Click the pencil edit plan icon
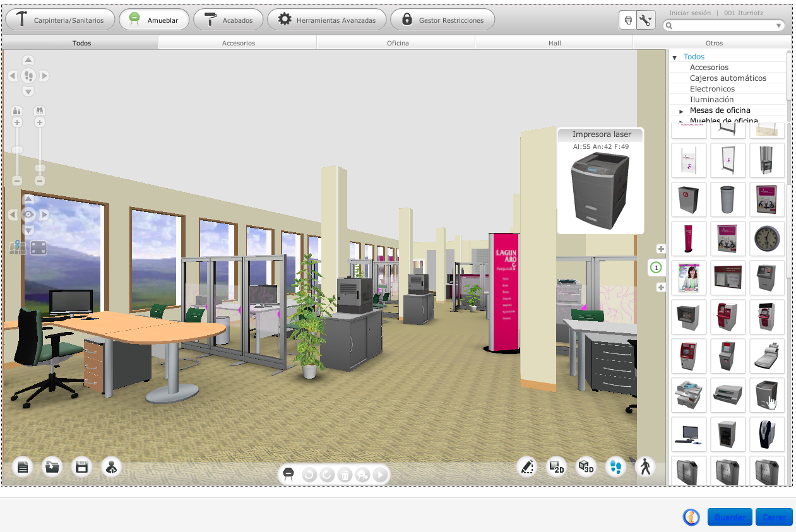The width and height of the screenshot is (796, 532). [x=526, y=467]
